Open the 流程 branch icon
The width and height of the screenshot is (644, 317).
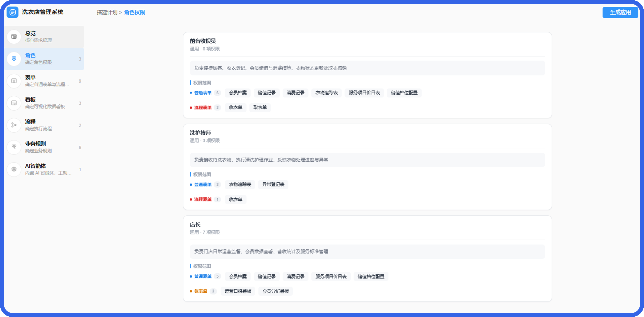click(x=14, y=125)
